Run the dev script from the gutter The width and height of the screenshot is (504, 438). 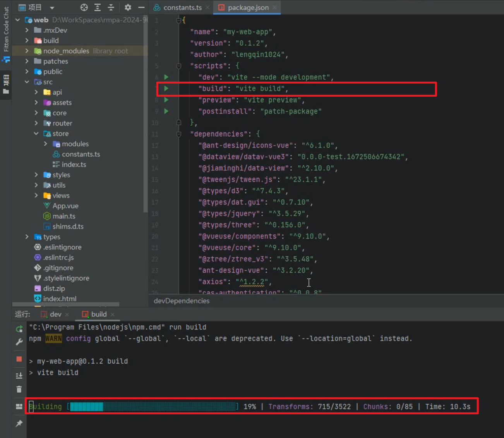point(166,77)
